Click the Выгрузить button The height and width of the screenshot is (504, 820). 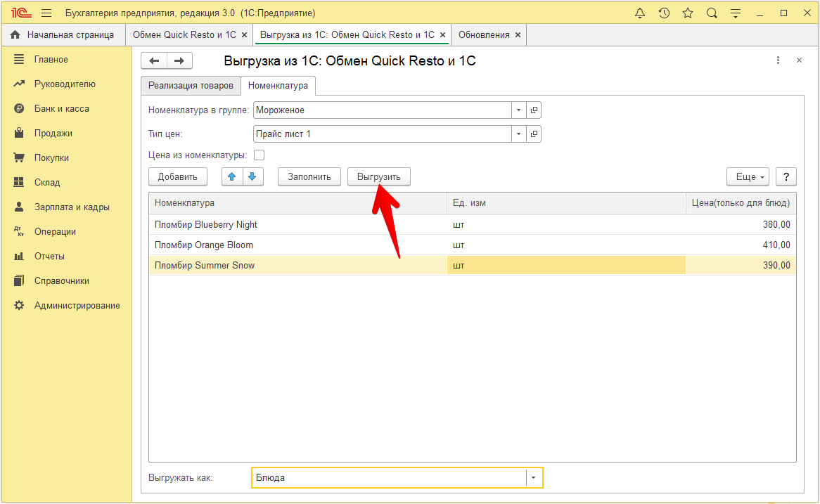pyautogui.click(x=378, y=176)
